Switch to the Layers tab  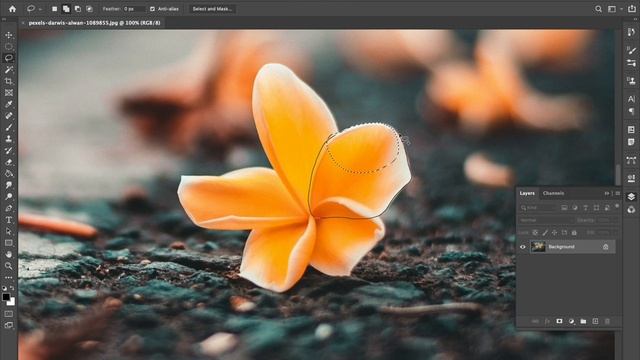coord(527,193)
